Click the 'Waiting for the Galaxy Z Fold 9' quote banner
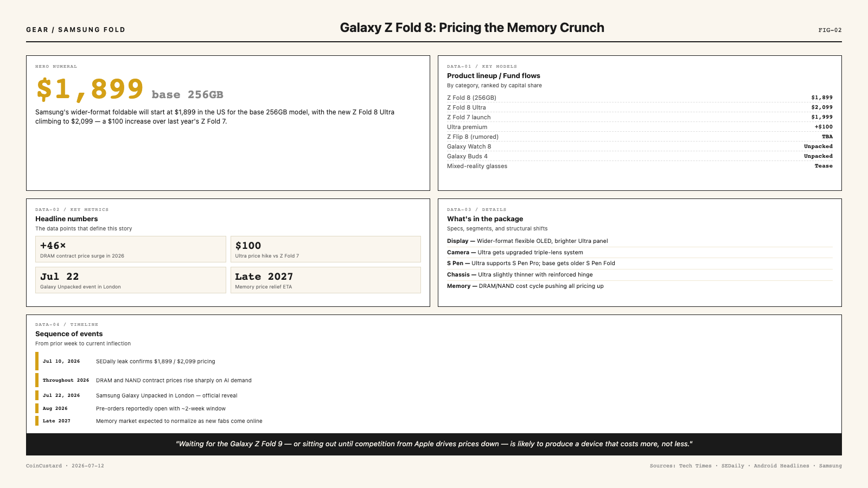Viewport: 868px width, 488px height. (x=434, y=444)
